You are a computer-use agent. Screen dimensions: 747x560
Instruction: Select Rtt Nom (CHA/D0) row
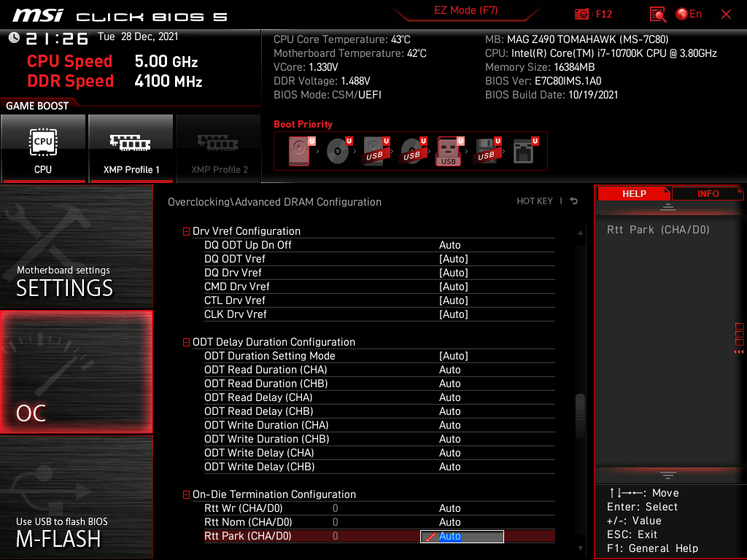coord(379,522)
